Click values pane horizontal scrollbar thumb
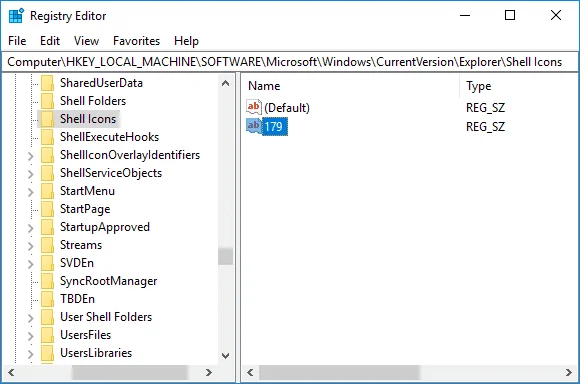Screen dimensions: 580x384 point(339,372)
